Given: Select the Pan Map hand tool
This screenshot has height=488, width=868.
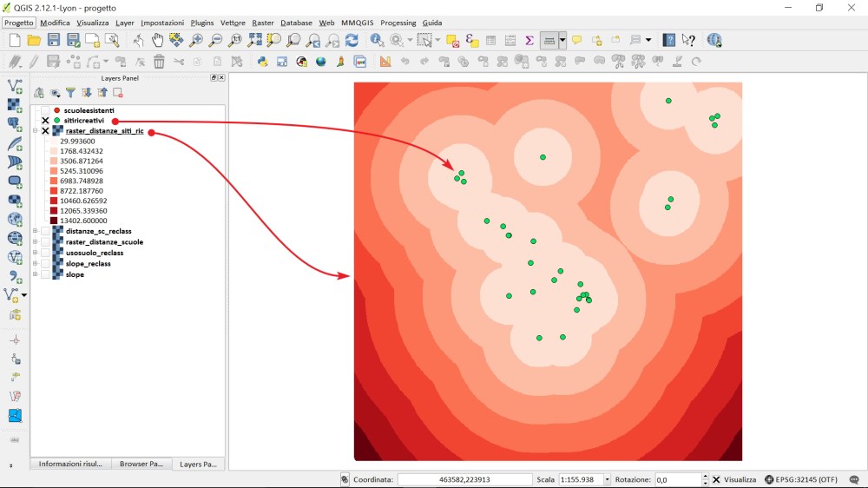Looking at the screenshot, I should point(157,40).
